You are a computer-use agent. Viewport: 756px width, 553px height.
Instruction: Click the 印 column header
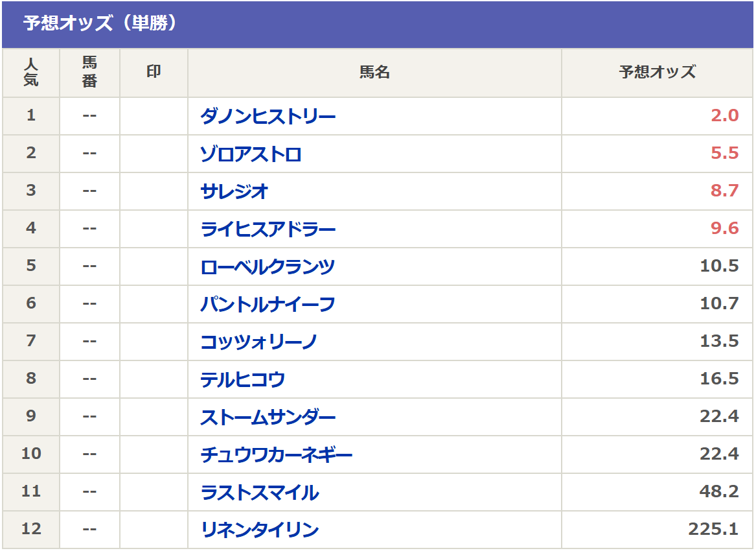[154, 73]
